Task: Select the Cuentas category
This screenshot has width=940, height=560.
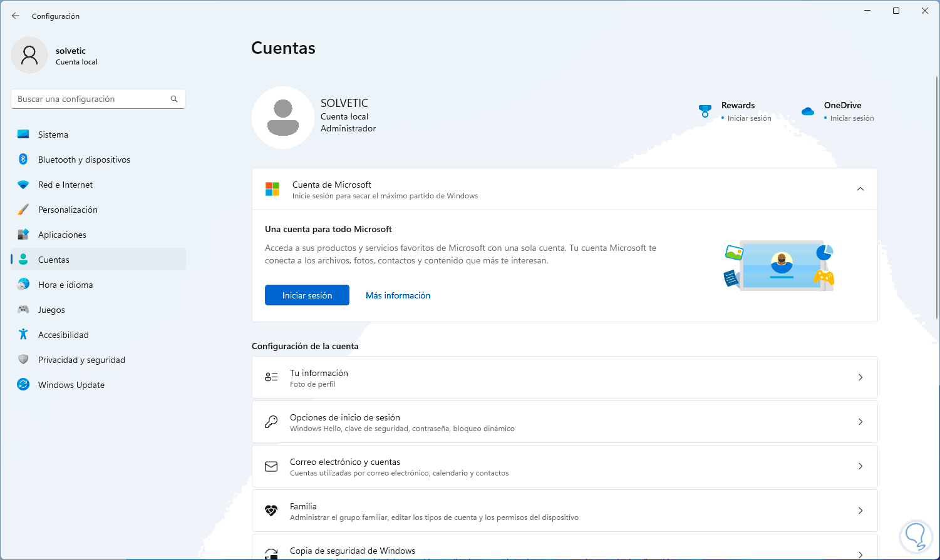Action: (x=98, y=260)
